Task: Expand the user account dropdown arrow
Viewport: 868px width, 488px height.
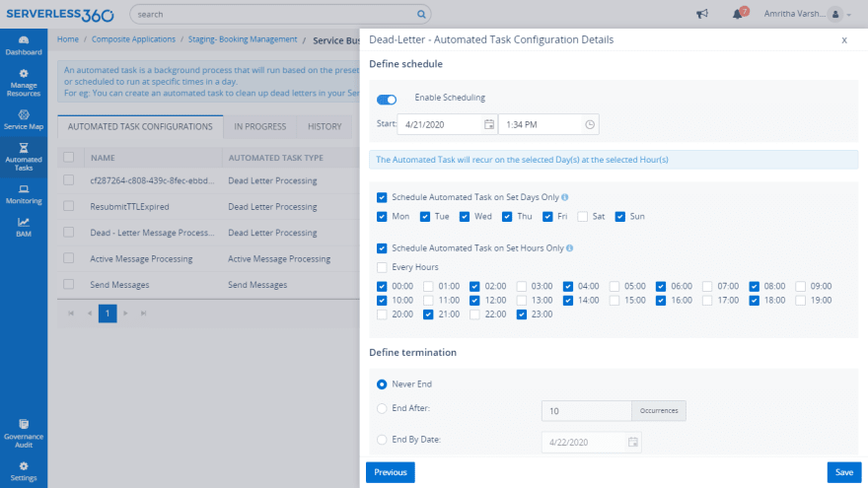Action: [849, 15]
